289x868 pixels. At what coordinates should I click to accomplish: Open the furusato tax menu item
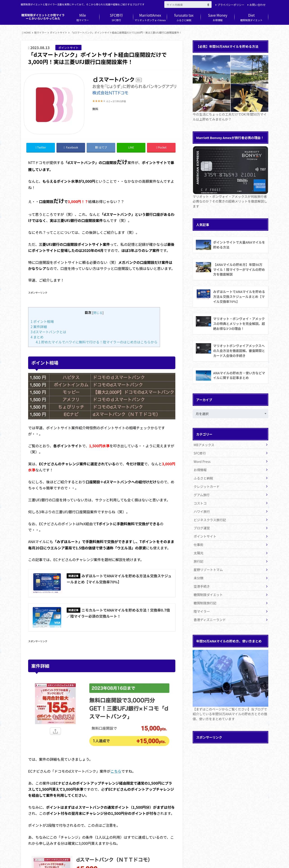(184, 18)
